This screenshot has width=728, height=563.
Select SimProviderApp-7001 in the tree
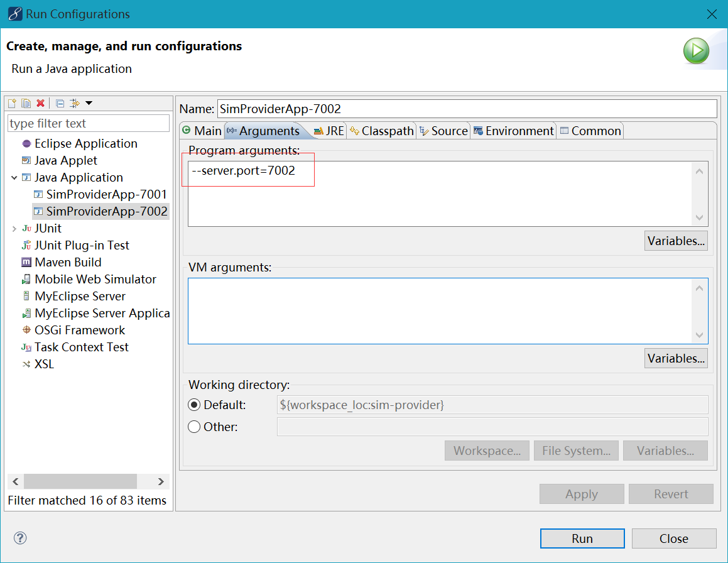(106, 195)
